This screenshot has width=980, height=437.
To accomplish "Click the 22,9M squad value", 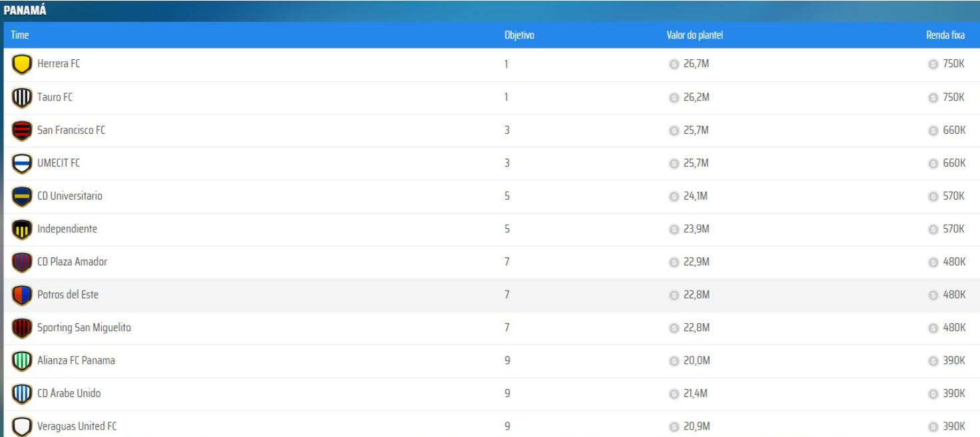I will click(696, 261).
